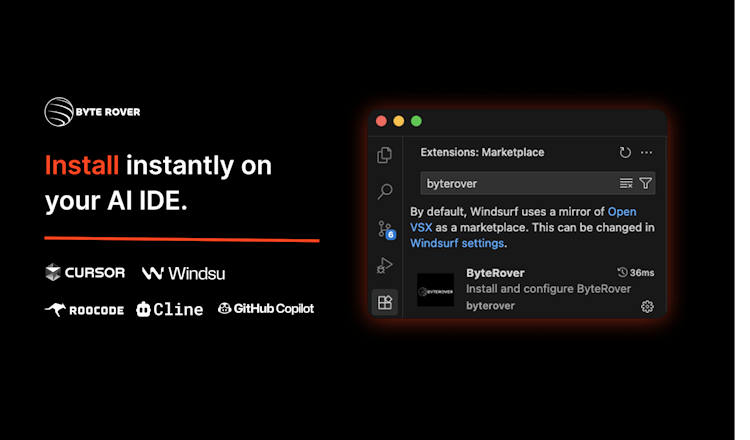Open the Windsurf settings link
750x440 pixels.
[x=457, y=243]
